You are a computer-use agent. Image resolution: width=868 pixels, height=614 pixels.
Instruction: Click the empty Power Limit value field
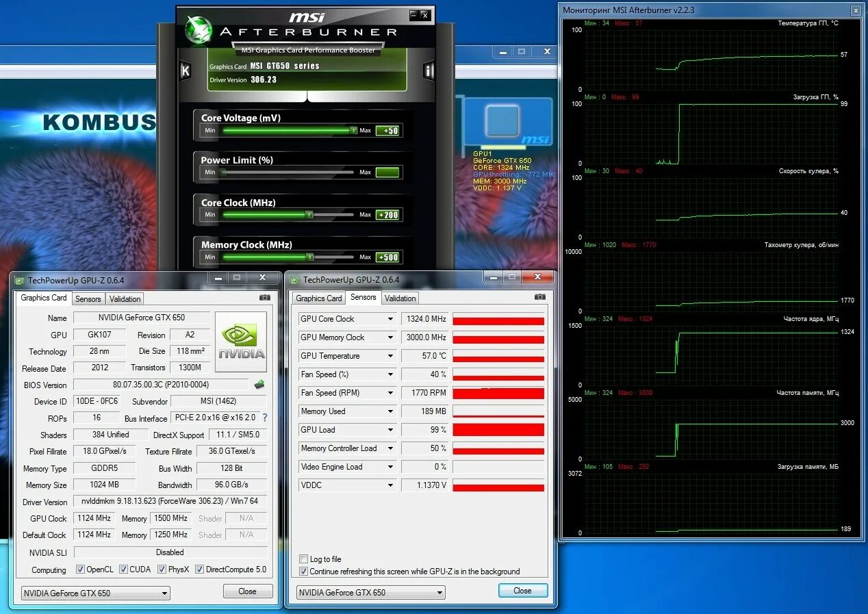[x=387, y=172]
